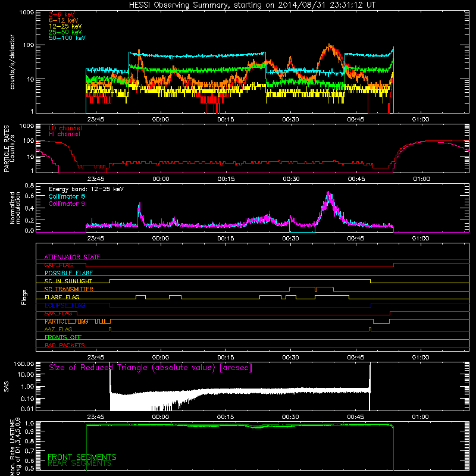Click the ATTENUATOR_STATE flag label
The image size is (476, 476).
pos(72,257)
